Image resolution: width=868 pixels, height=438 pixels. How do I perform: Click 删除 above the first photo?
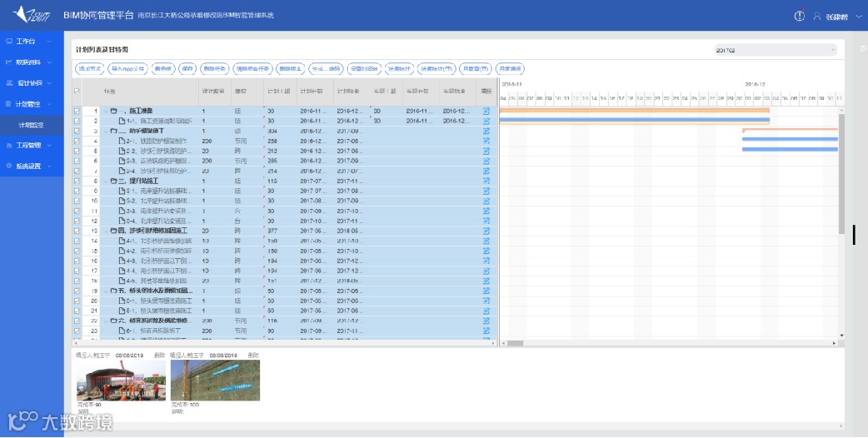(x=159, y=355)
